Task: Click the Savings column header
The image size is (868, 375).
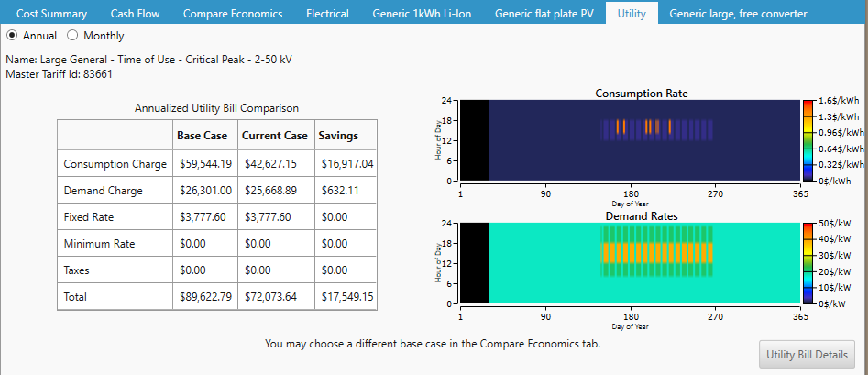Action: [338, 136]
